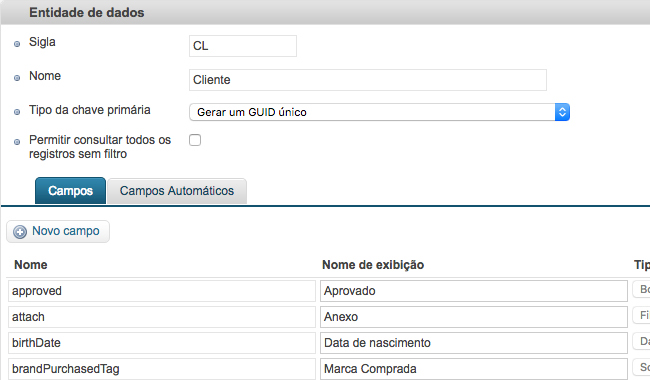Click the Sigla input field containing CL
The height and width of the screenshot is (380, 650).
coord(243,46)
